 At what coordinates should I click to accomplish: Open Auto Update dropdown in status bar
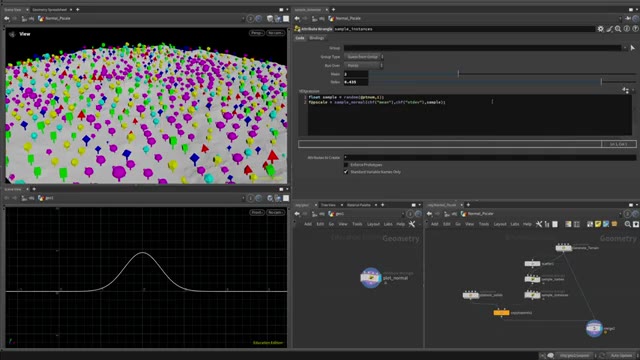click(x=622, y=356)
